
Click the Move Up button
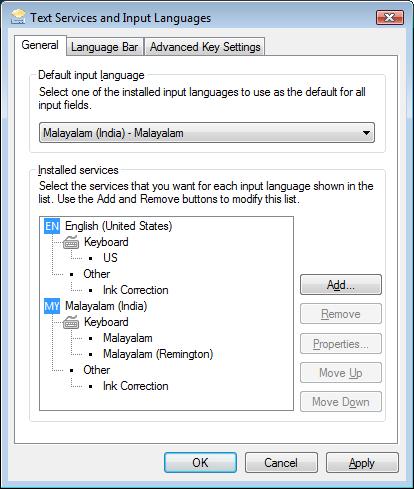pyautogui.click(x=341, y=373)
